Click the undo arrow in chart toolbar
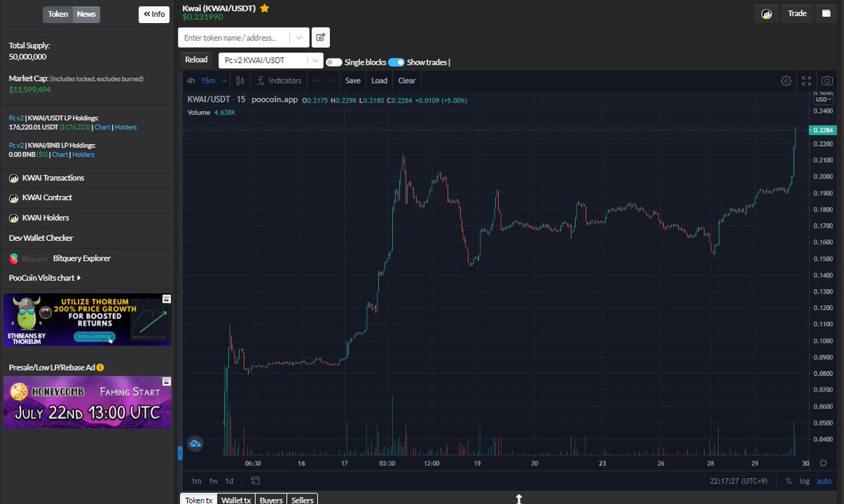The image size is (844, 504). [316, 81]
